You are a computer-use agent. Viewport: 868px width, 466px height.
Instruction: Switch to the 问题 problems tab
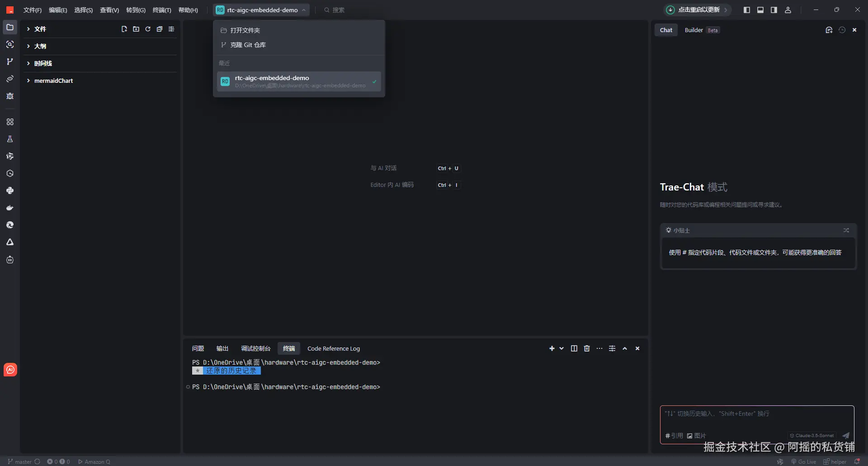point(198,348)
